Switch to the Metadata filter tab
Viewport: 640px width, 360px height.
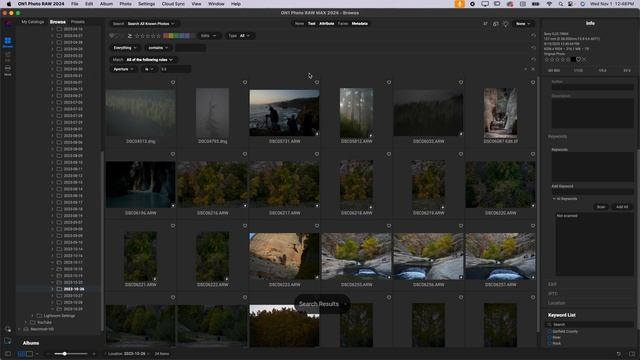pyautogui.click(x=360, y=24)
